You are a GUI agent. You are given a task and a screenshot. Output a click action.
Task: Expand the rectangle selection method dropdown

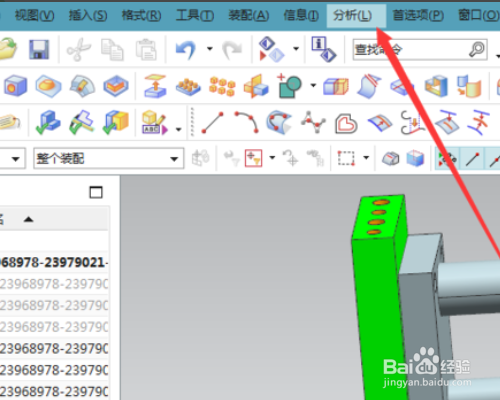(x=366, y=157)
